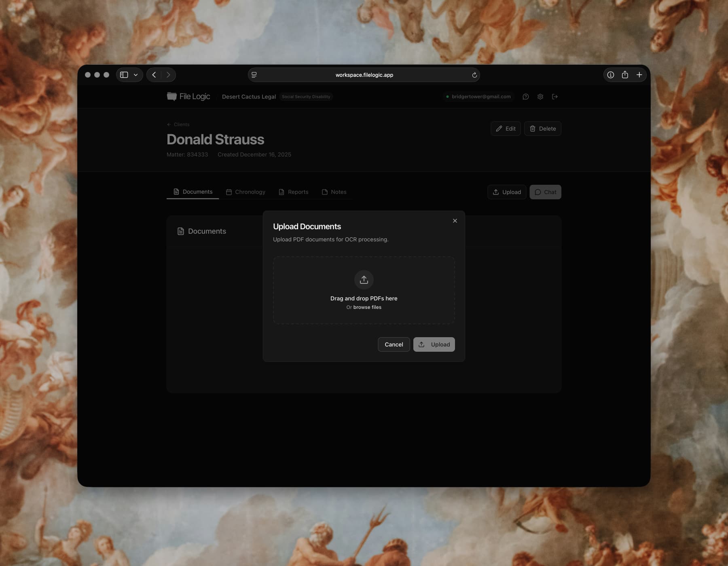The width and height of the screenshot is (728, 566).
Task: Open the Chat assistant
Action: (545, 192)
